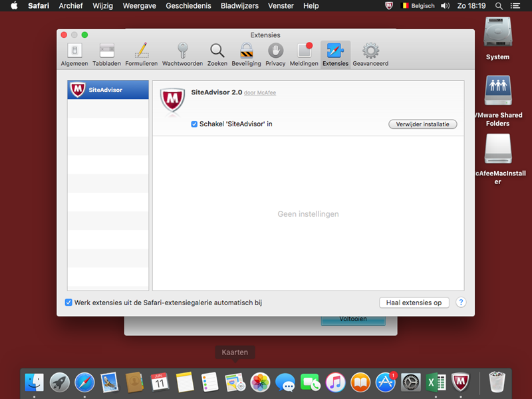Select the Extensies preferences pane
Screen dimensions: 532x399
point(335,55)
